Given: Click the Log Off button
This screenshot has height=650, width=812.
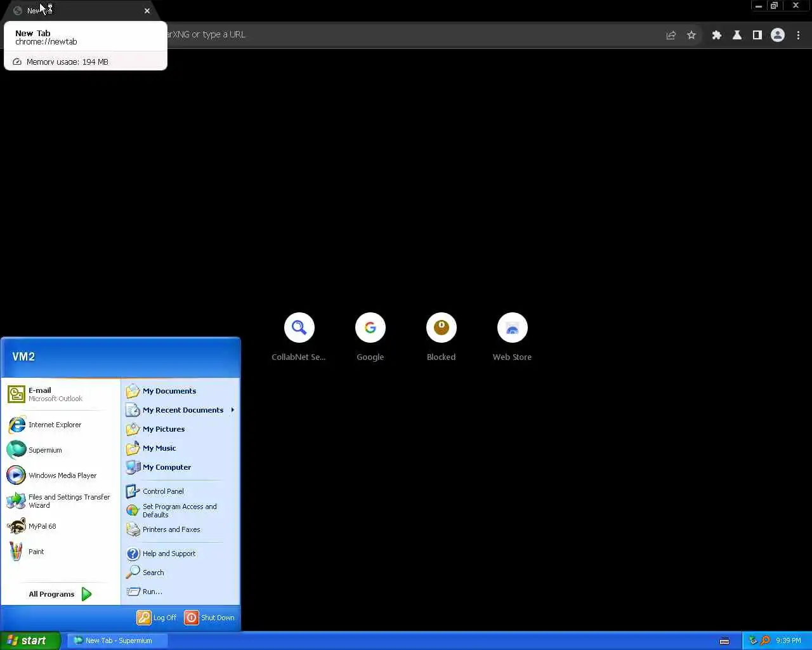Looking at the screenshot, I should click(x=157, y=618).
